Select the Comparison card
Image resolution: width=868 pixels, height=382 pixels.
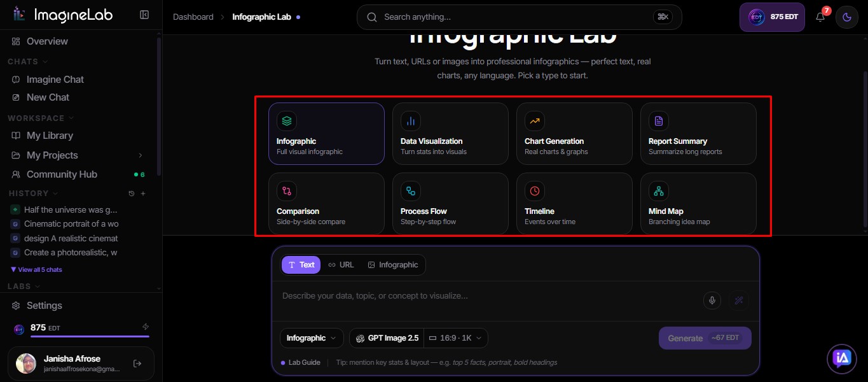pos(326,204)
